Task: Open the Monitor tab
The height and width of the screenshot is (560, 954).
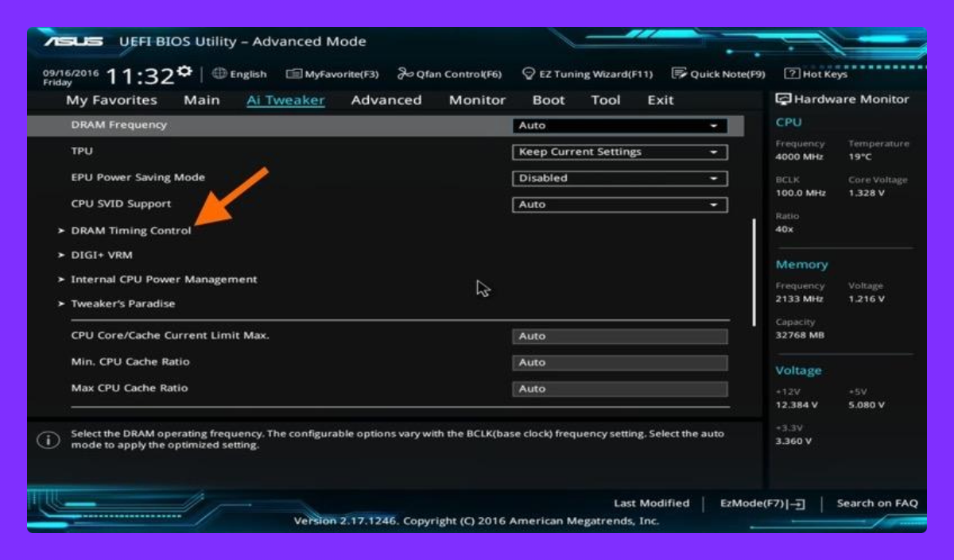Action: click(477, 100)
